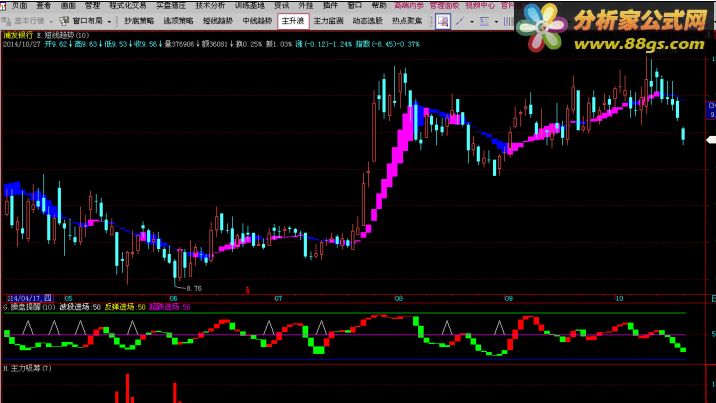The height and width of the screenshot is (403, 716).
Task: Select the highlighted 主升浪 tab
Action: click(293, 21)
